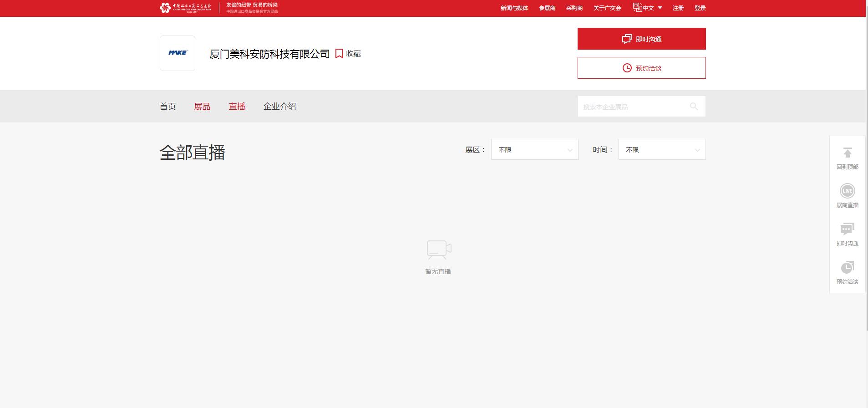Click the red 即时沟通 button
This screenshot has width=868, height=408.
pos(641,39)
